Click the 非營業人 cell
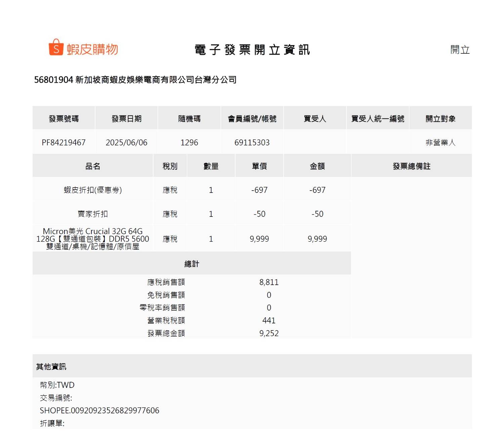The image size is (504, 439). click(x=440, y=143)
